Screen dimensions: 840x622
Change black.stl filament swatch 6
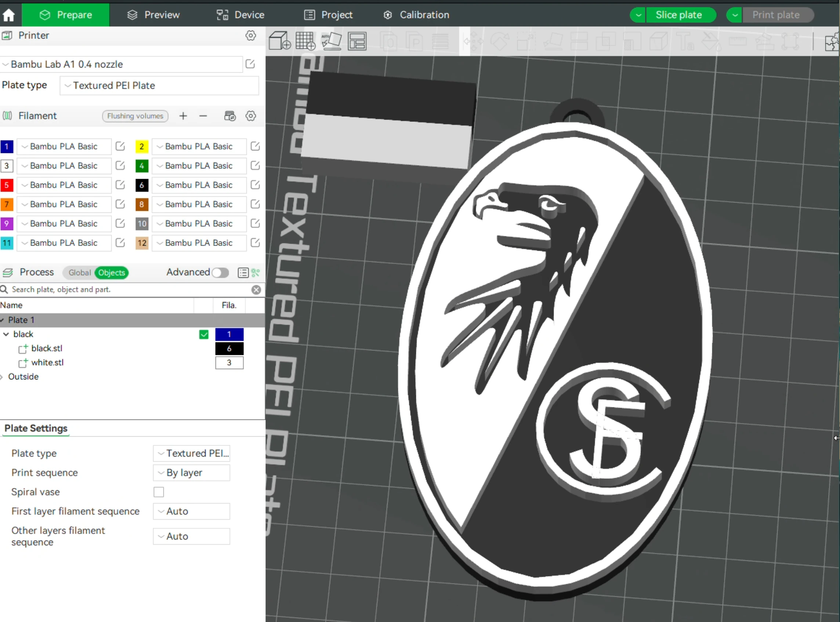tap(229, 349)
